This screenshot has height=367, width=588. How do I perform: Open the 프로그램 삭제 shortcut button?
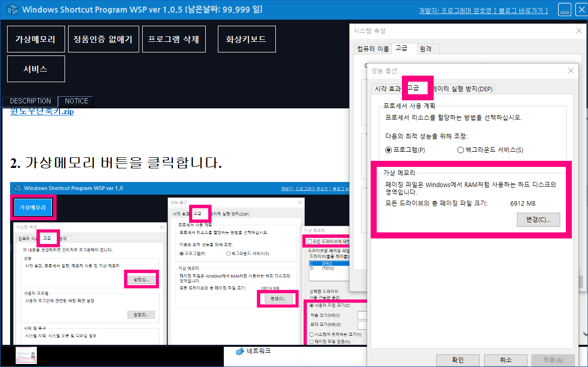[x=174, y=39]
